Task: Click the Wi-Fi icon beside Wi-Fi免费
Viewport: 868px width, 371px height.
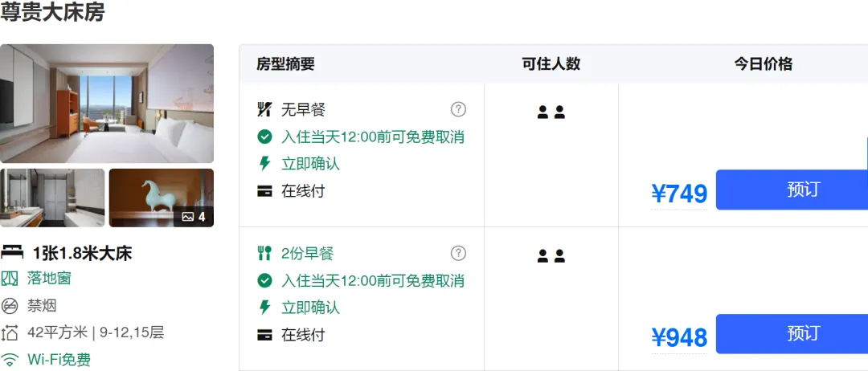Action: tap(10, 360)
